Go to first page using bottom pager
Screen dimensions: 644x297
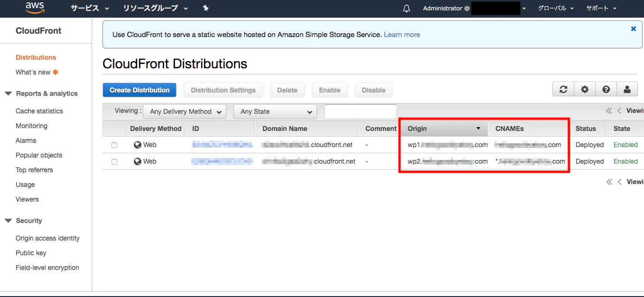tap(609, 182)
